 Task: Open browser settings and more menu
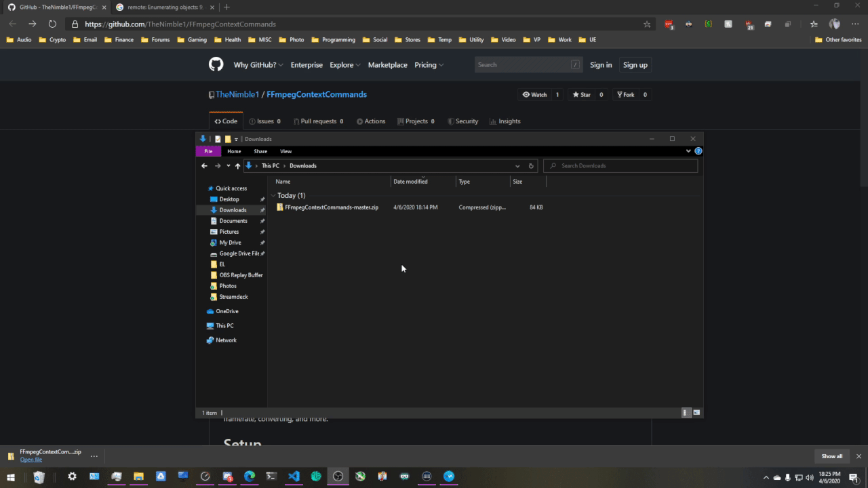pos(855,24)
